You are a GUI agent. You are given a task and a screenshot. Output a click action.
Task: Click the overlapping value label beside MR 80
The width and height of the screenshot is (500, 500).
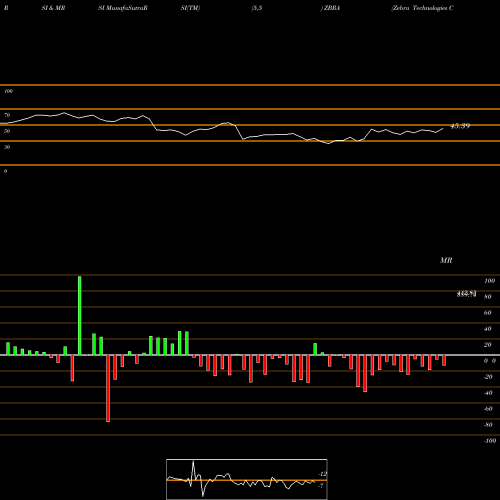(x=466, y=294)
